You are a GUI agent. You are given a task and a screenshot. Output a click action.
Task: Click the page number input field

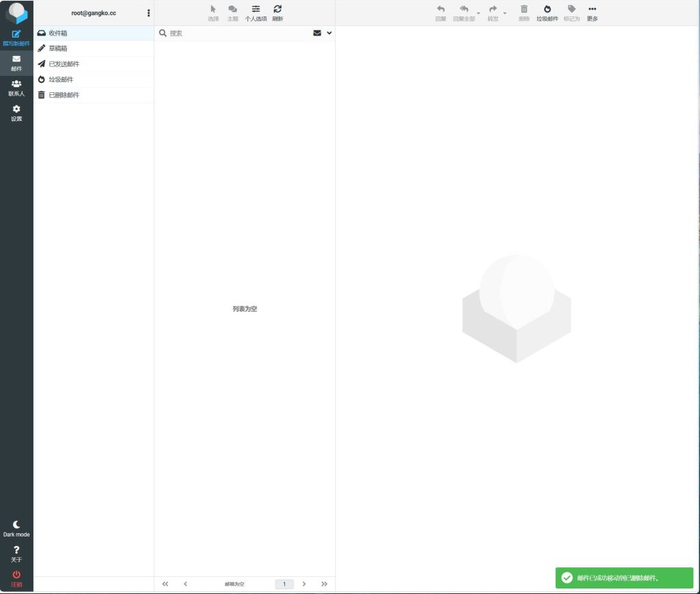[x=284, y=584]
